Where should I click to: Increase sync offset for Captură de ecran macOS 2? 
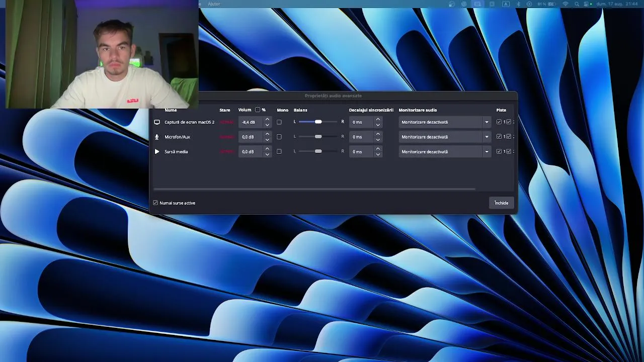coord(378,120)
